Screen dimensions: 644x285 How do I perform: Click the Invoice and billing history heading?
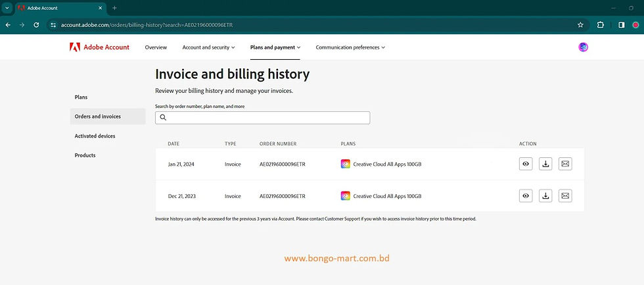click(233, 74)
